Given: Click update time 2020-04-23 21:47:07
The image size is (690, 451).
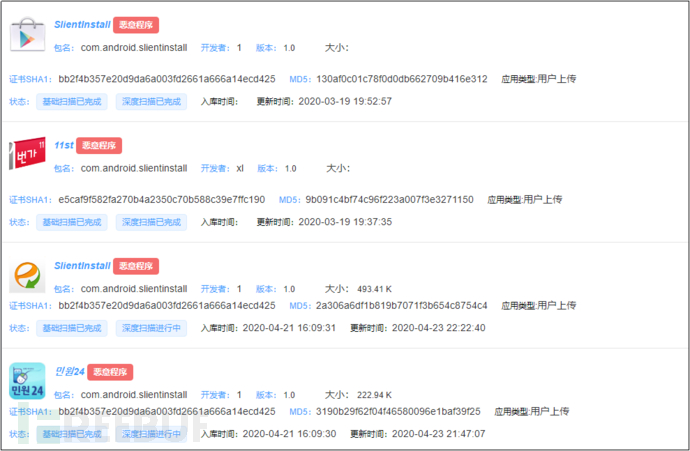Looking at the screenshot, I should pos(439,434).
